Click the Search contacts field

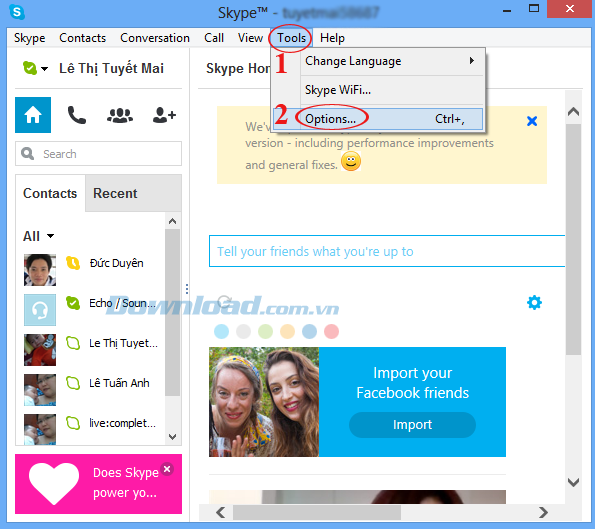pos(98,154)
